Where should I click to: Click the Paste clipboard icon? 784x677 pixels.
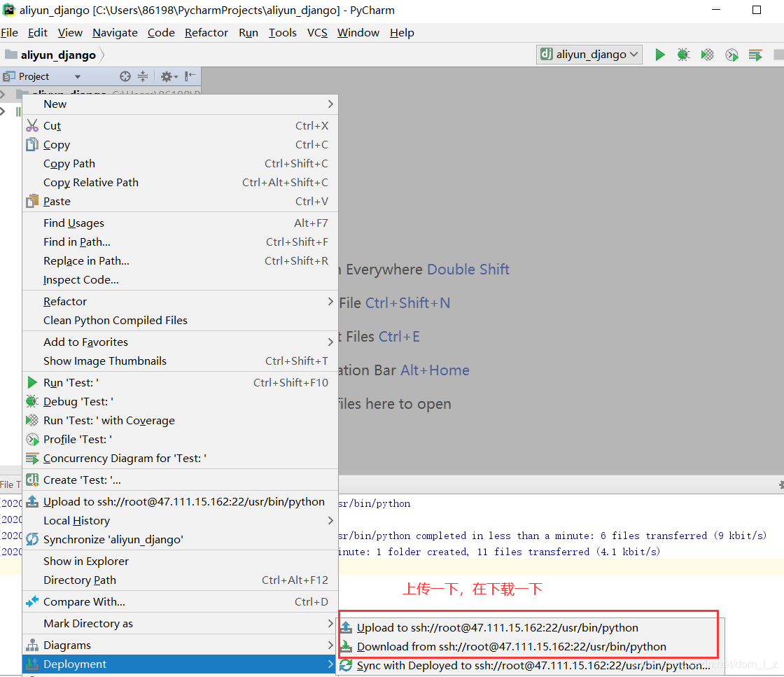tap(32, 201)
